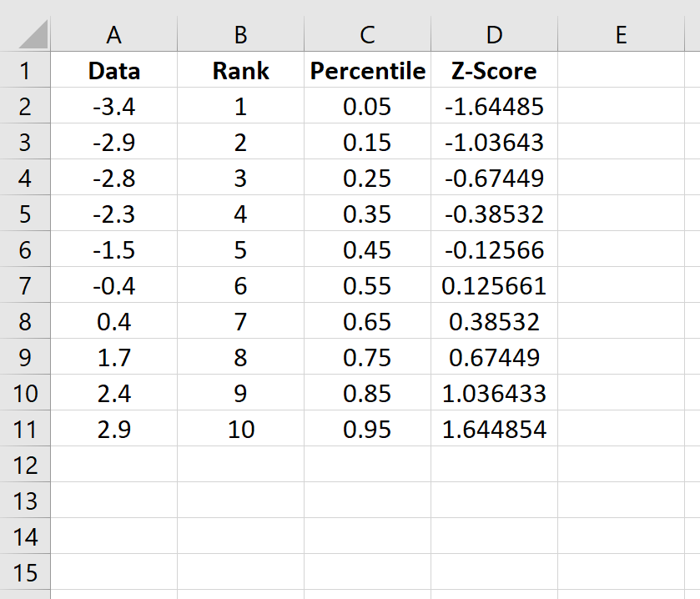700x599 pixels.
Task: Click the cell showing -0.67449
Action: (x=494, y=179)
